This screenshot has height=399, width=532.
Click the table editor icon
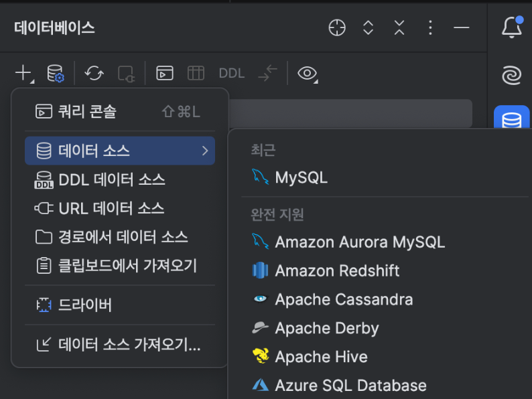click(x=196, y=73)
